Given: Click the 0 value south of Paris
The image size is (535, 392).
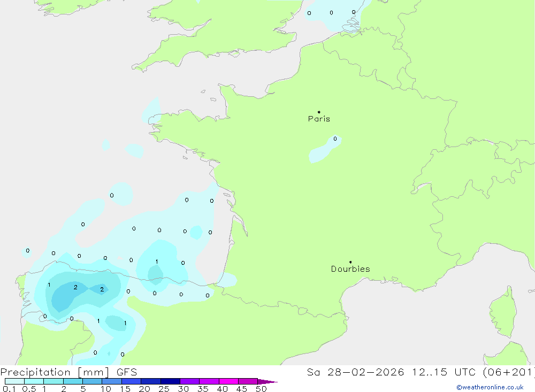Looking at the screenshot, I should pyautogui.click(x=335, y=139).
